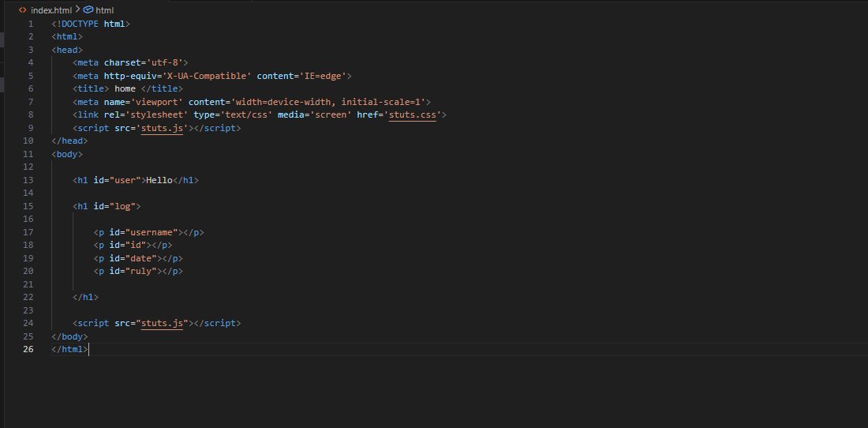Click the "date" id value
Viewport: 868px width, 428px height.
pyautogui.click(x=141, y=258)
